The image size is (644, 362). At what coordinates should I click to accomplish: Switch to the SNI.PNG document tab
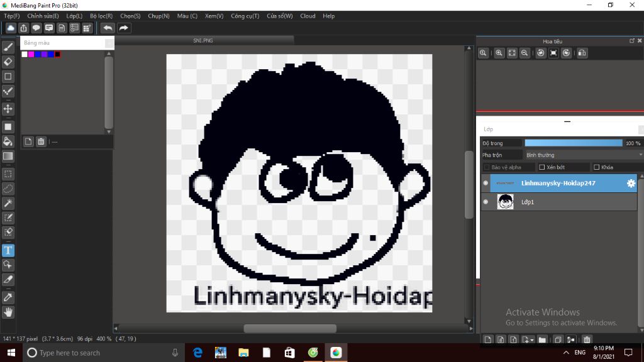204,41
